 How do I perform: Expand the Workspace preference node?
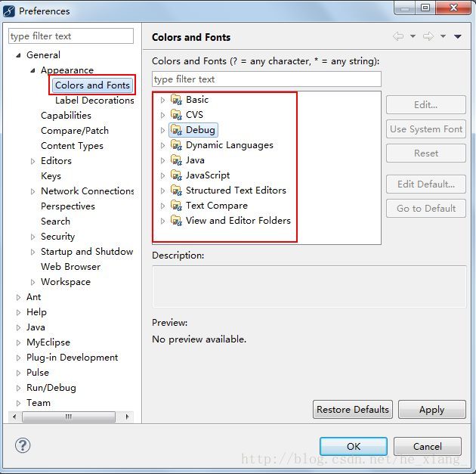coord(32,282)
